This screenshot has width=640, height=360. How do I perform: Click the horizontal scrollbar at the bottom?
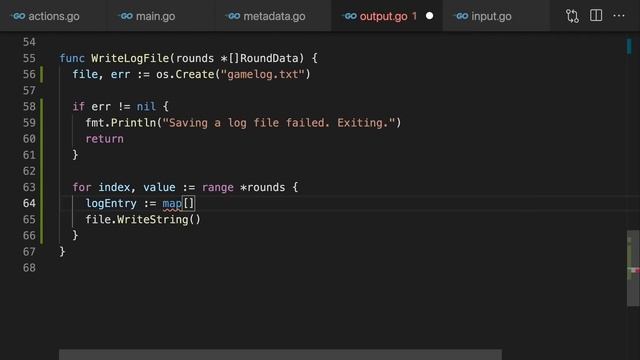pyautogui.click(x=280, y=354)
